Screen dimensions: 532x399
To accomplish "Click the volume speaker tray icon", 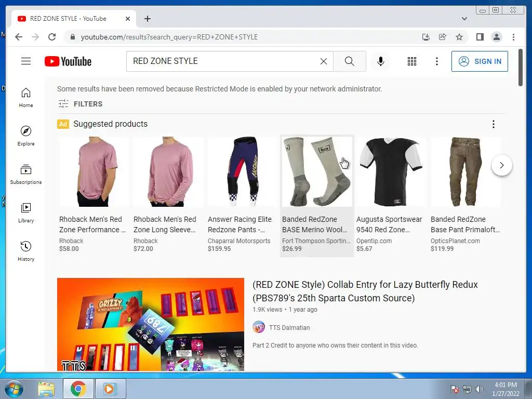I will [480, 389].
